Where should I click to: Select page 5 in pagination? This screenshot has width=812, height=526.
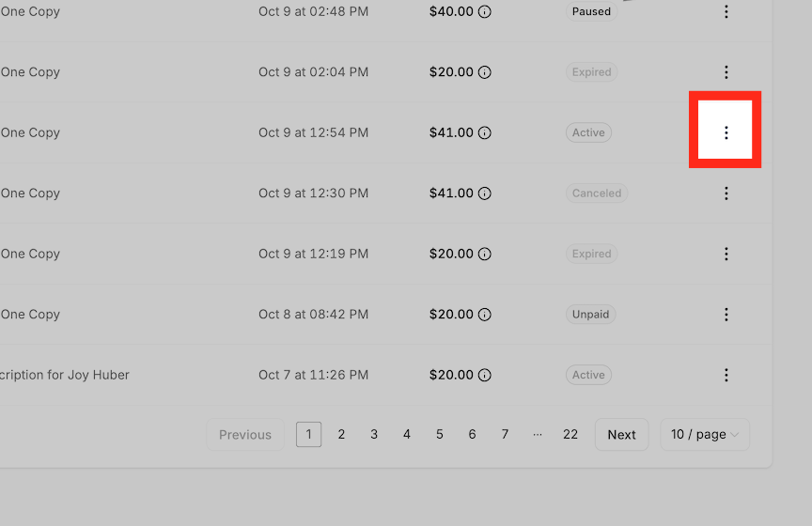point(439,434)
